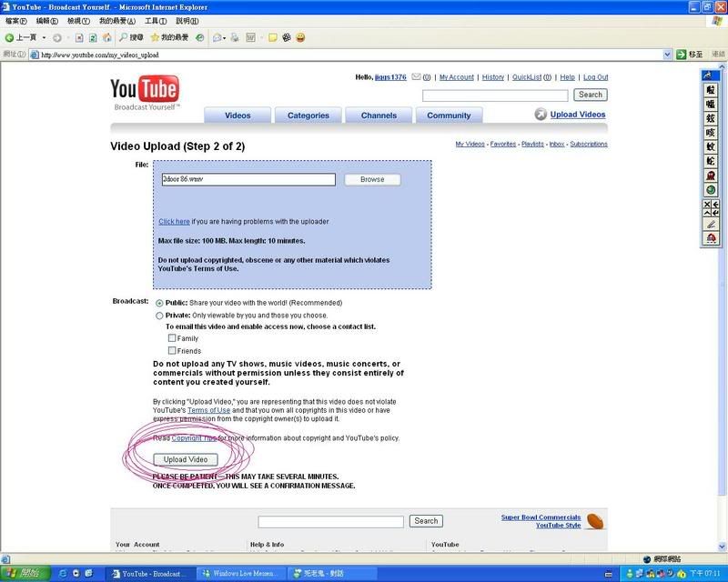
Task: Open the 檢視(V) menu
Action: click(x=78, y=21)
